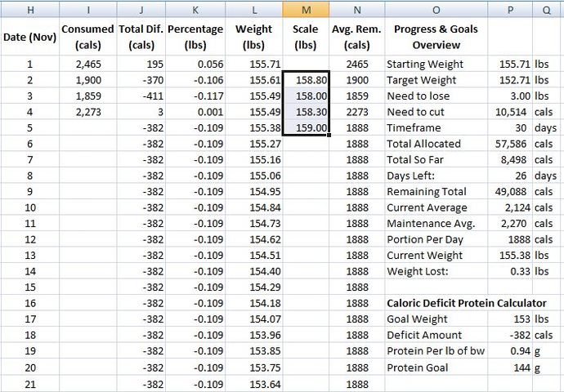564x392 pixels.
Task: Click consumed cell for date 5
Action: [x=88, y=127]
